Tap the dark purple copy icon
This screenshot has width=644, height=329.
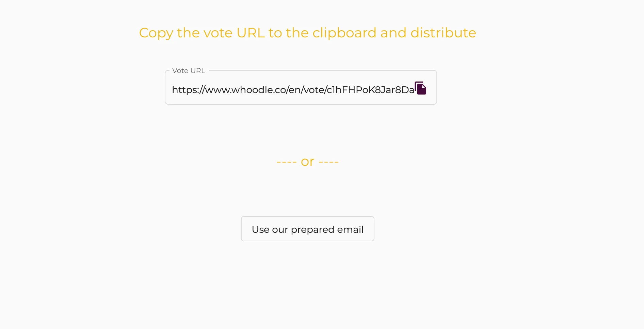pyautogui.click(x=421, y=88)
